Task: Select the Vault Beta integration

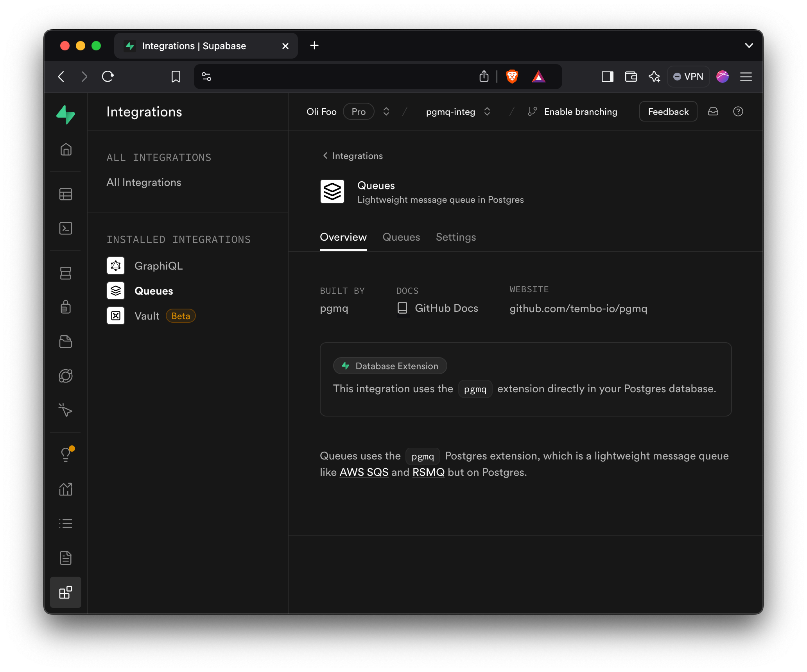Action: 151,316
